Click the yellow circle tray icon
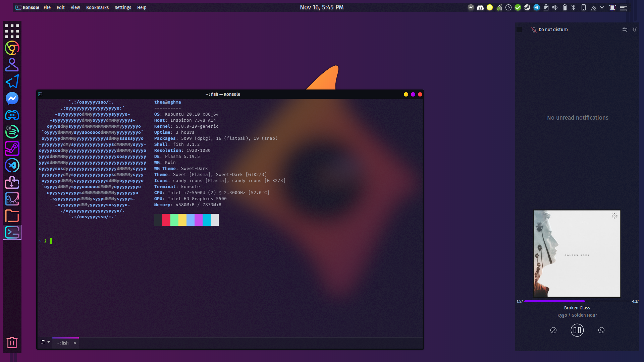 click(x=490, y=7)
